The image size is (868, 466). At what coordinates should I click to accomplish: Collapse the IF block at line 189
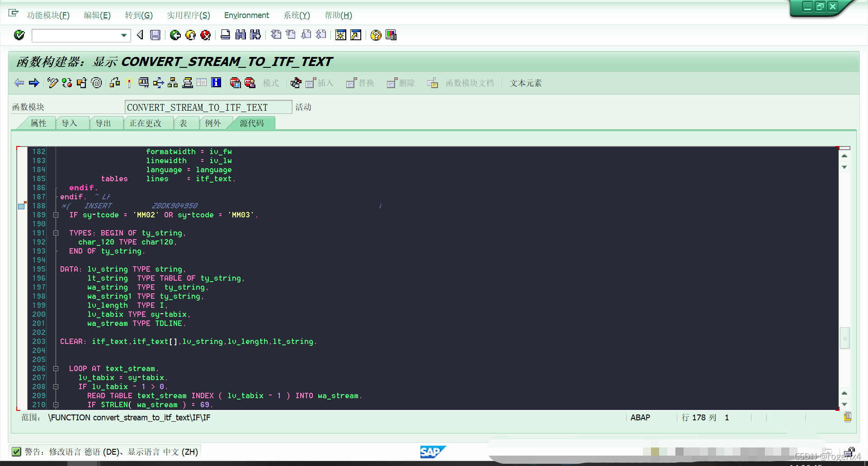(x=56, y=215)
